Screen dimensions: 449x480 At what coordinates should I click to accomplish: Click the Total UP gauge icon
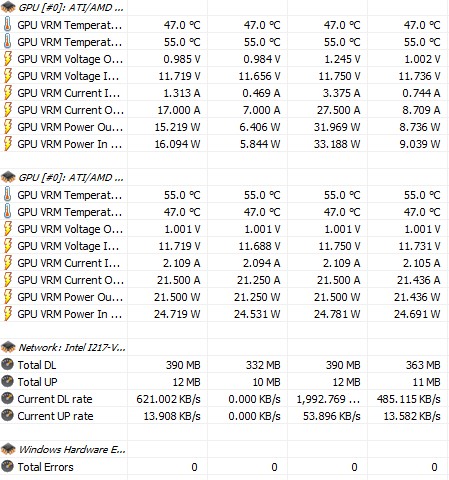pos(7,382)
